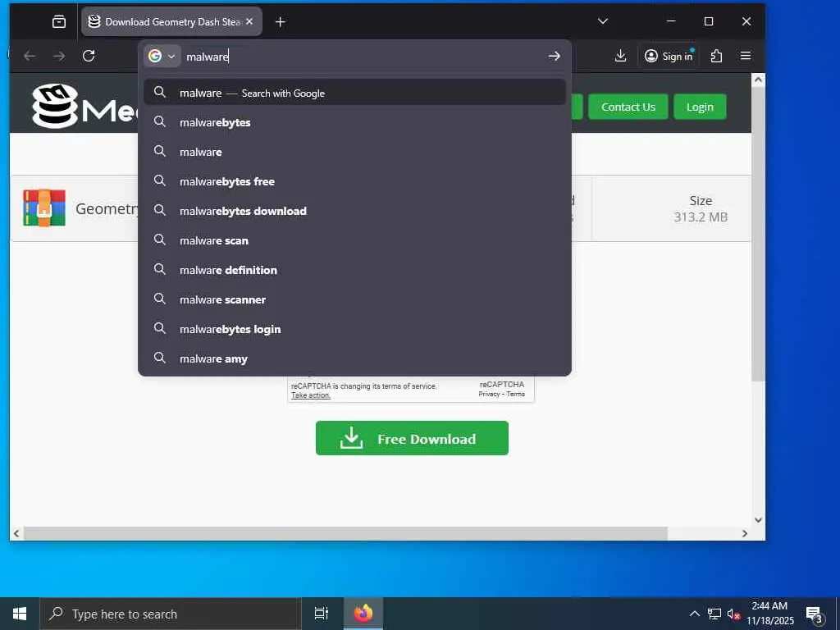The height and width of the screenshot is (630, 840).
Task: Click the Go arrow in the address bar
Action: click(x=555, y=56)
